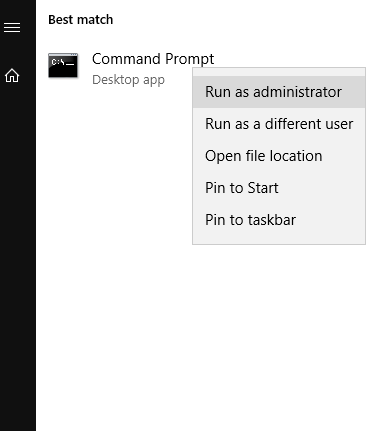Select Pin to taskbar
Screen dimensions: 377x431
coord(279,220)
